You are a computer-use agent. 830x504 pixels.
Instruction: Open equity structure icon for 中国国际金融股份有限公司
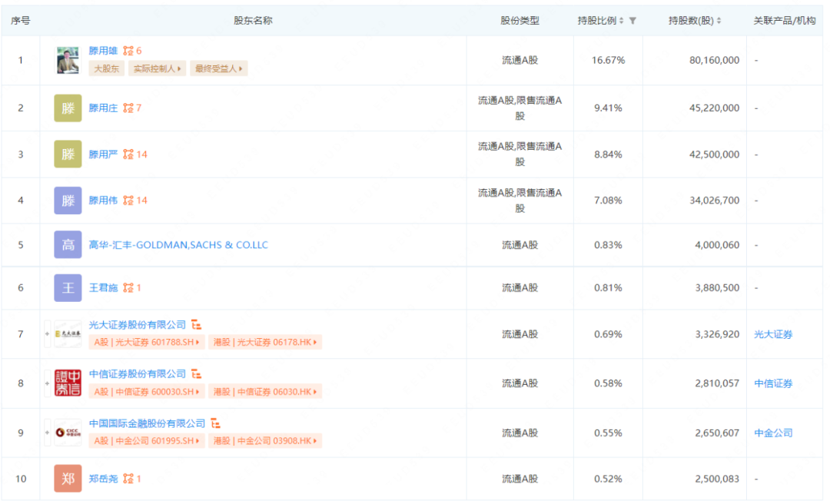tap(215, 423)
